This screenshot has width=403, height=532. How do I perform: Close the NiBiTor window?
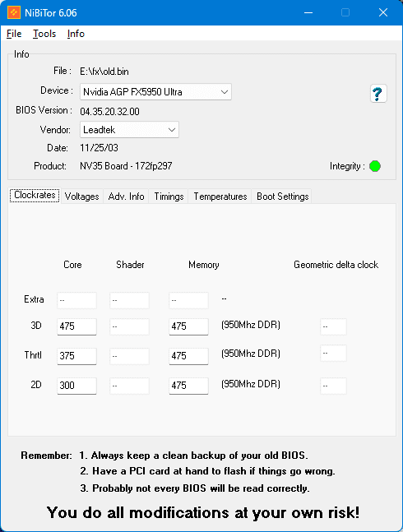pos(383,13)
